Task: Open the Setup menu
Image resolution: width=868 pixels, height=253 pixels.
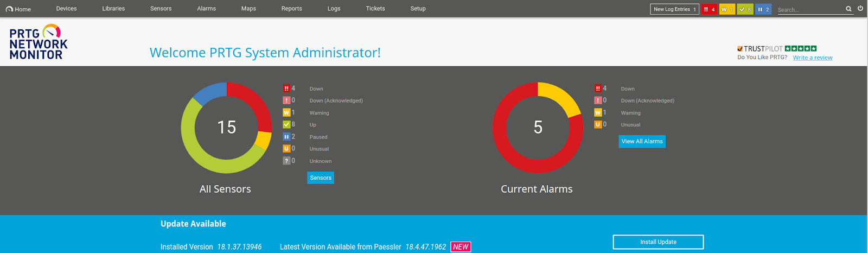Action: pos(418,9)
